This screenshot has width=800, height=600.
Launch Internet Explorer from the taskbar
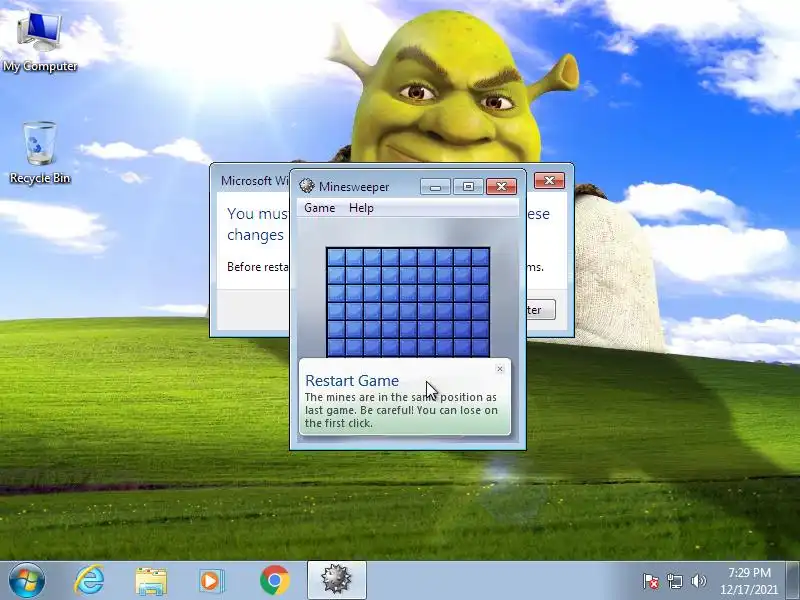(90, 581)
